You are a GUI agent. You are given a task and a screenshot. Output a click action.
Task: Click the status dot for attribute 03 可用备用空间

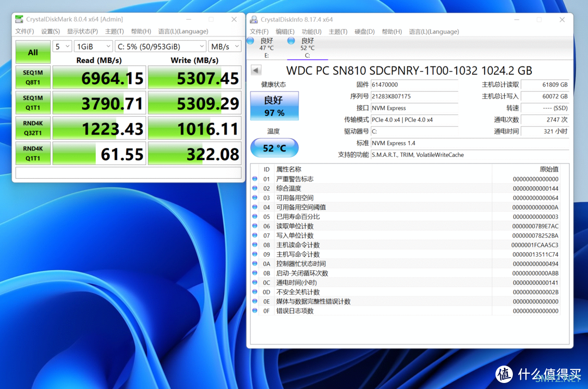tap(255, 198)
